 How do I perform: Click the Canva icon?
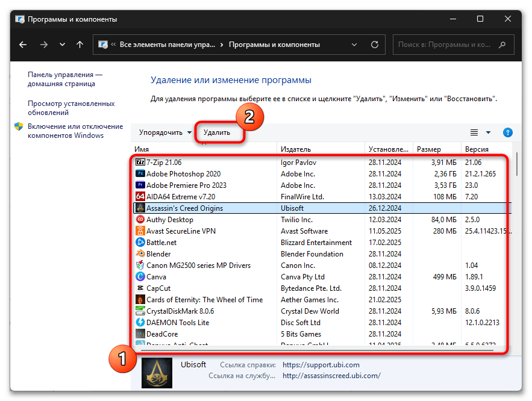(x=140, y=277)
